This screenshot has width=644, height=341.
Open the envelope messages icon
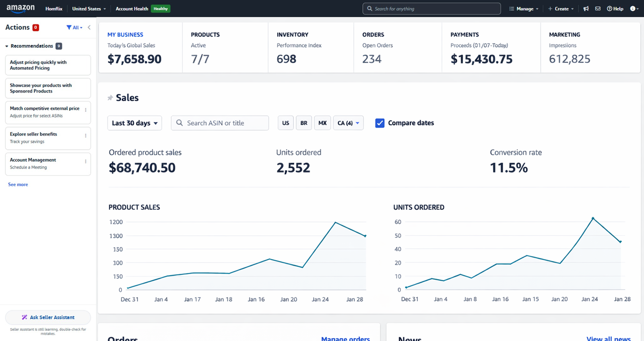point(598,9)
